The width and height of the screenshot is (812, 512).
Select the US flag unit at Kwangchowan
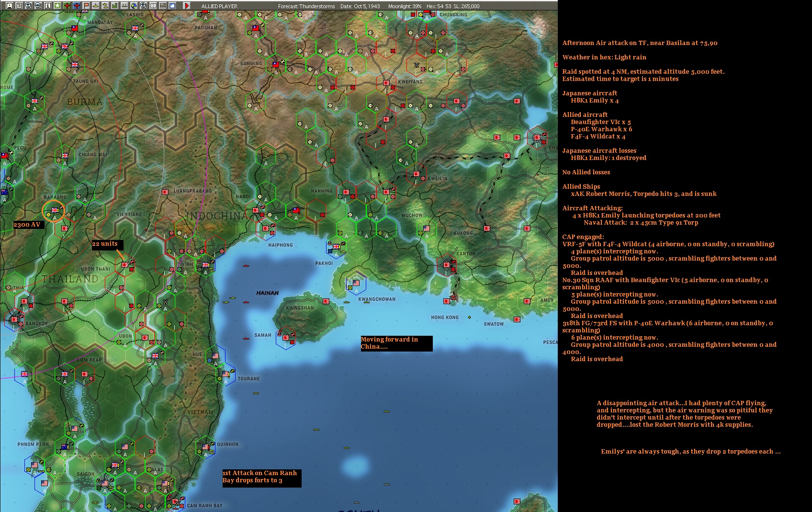pyautogui.click(x=356, y=283)
